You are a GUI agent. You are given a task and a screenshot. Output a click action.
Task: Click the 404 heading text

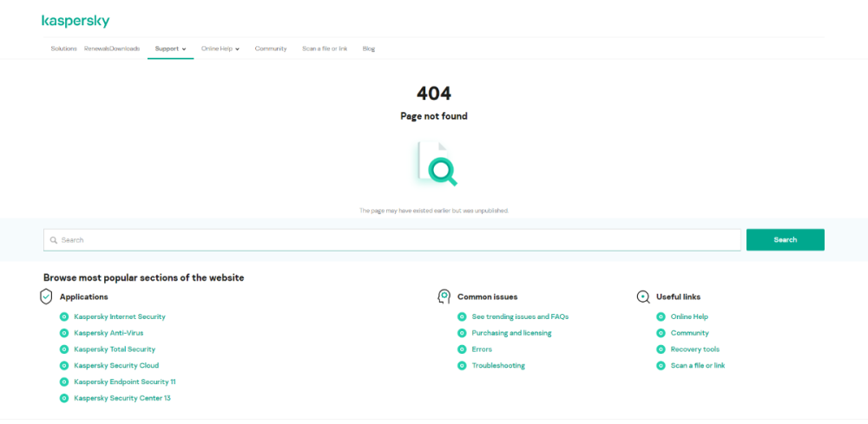coord(434,94)
